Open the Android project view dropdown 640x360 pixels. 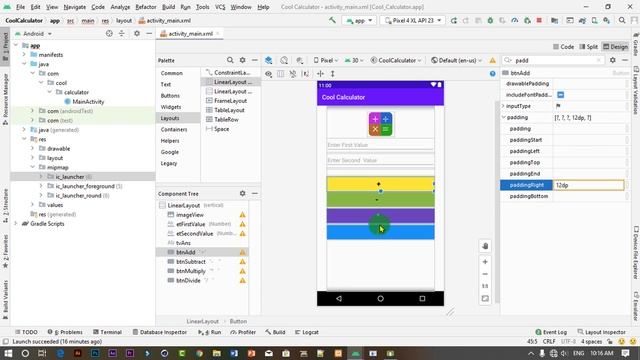pos(33,33)
